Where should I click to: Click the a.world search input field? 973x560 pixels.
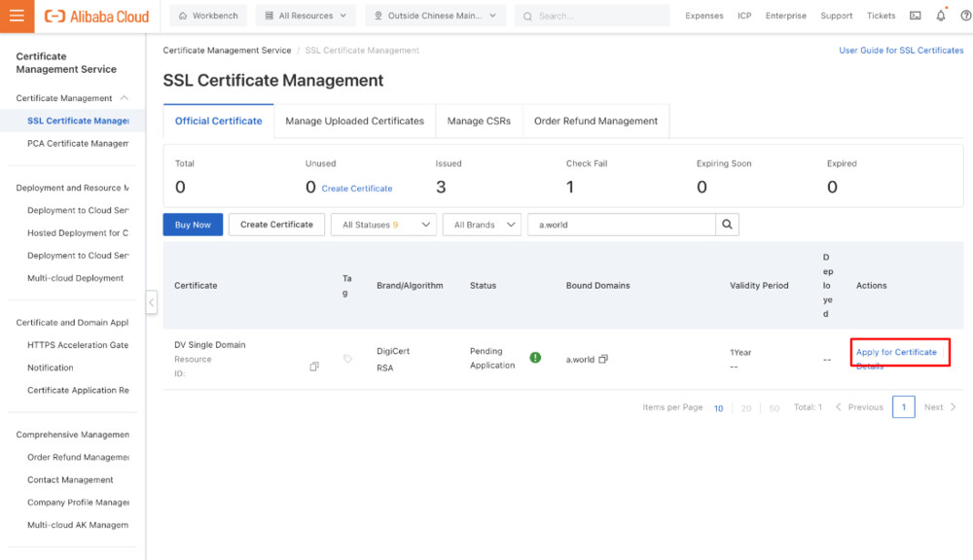point(623,224)
